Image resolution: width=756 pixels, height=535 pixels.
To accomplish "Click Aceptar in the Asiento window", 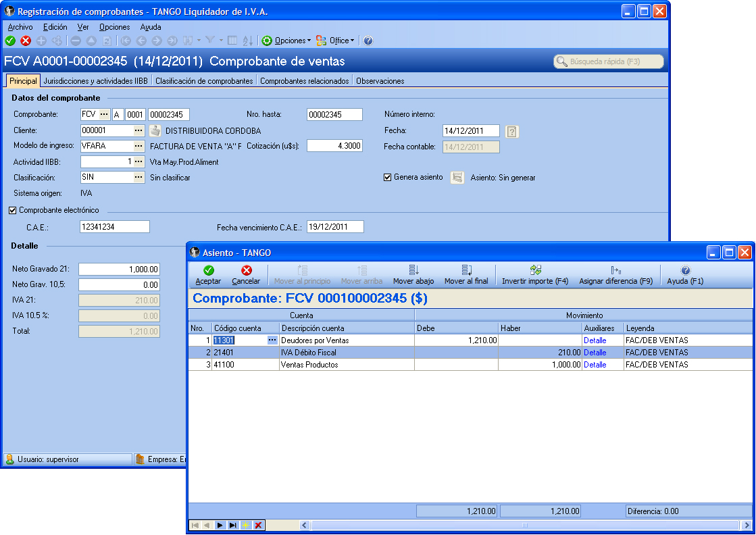I will 208,275.
